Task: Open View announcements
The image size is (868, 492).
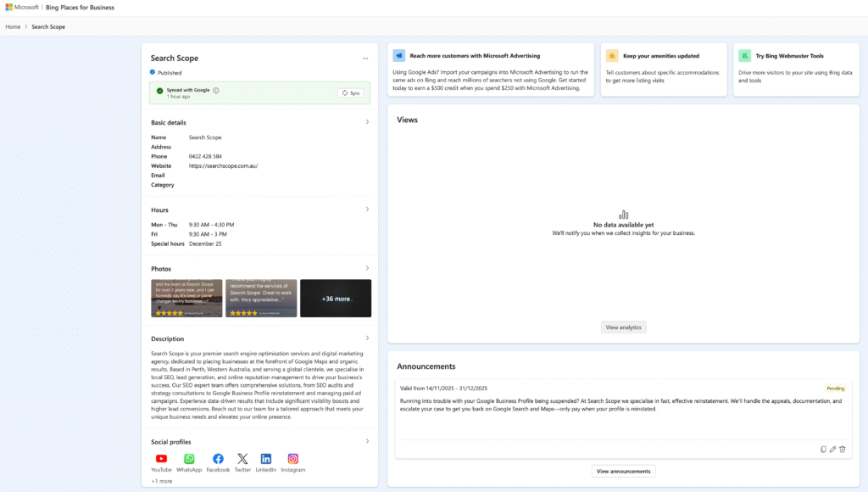Action: (x=623, y=471)
